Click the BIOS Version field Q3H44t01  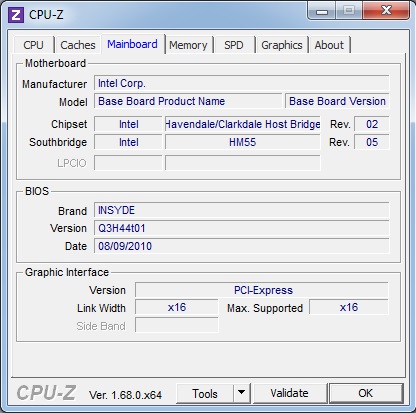tap(242, 228)
